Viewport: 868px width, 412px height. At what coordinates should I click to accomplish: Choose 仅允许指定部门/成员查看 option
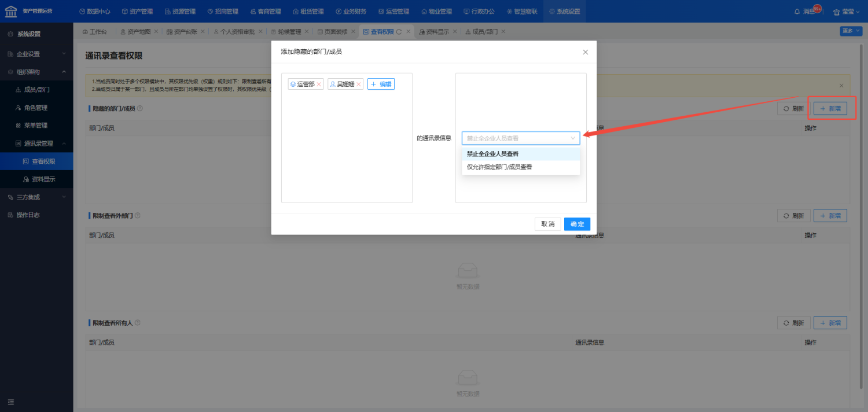[x=499, y=167]
